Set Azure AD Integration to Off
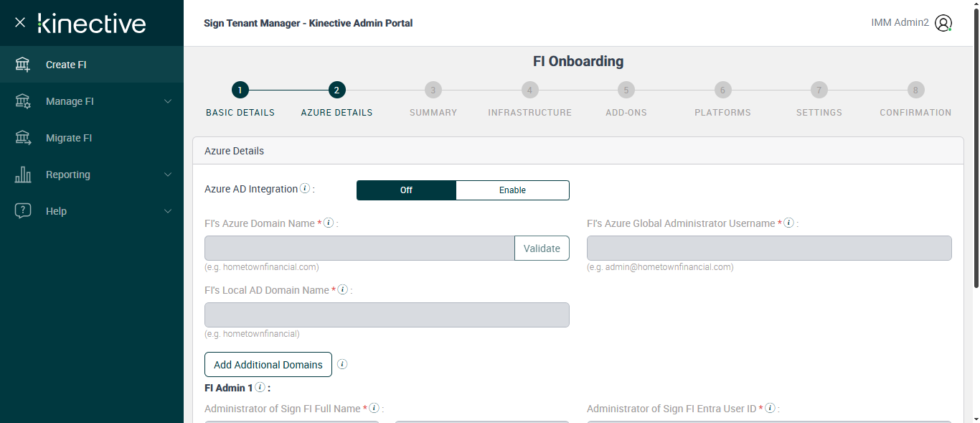Image resolution: width=980 pixels, height=423 pixels. [x=406, y=190]
